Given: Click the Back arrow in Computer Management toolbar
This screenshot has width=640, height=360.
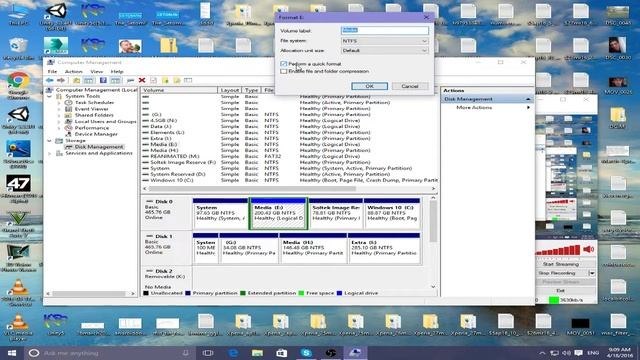Looking at the screenshot, I should pyautogui.click(x=49, y=80).
